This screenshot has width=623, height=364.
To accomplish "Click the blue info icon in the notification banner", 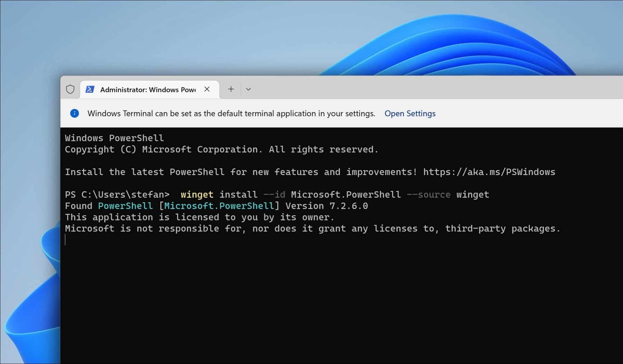I will pos(75,113).
